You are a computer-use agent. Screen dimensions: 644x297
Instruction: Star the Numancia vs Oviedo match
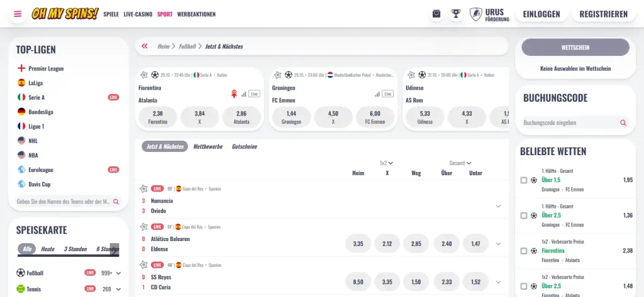[x=144, y=189]
